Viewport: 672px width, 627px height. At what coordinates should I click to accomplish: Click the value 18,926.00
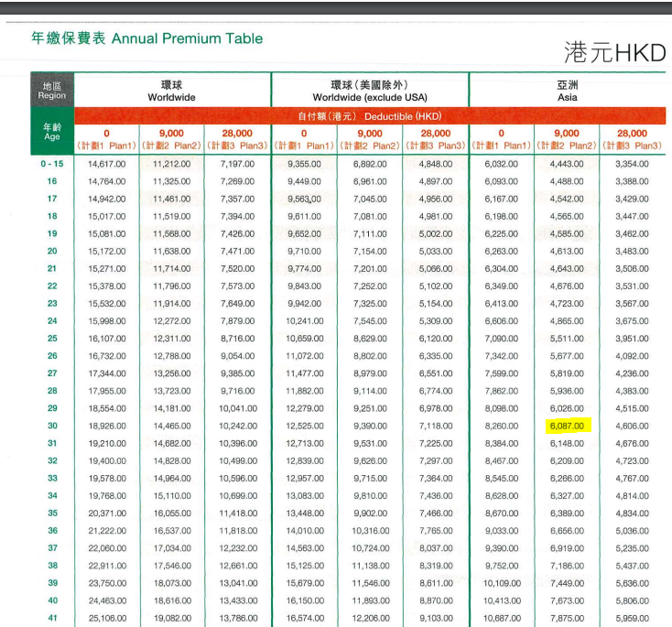pyautogui.click(x=107, y=426)
